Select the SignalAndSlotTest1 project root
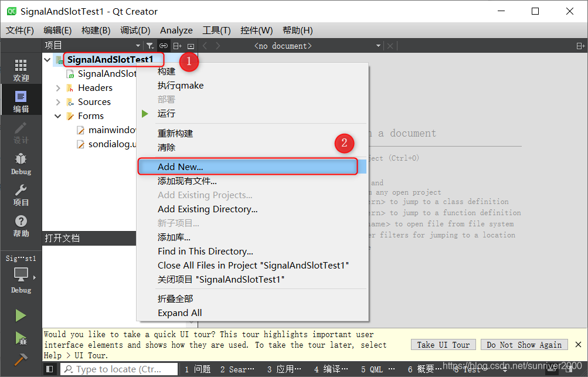The width and height of the screenshot is (588, 377). pos(110,60)
